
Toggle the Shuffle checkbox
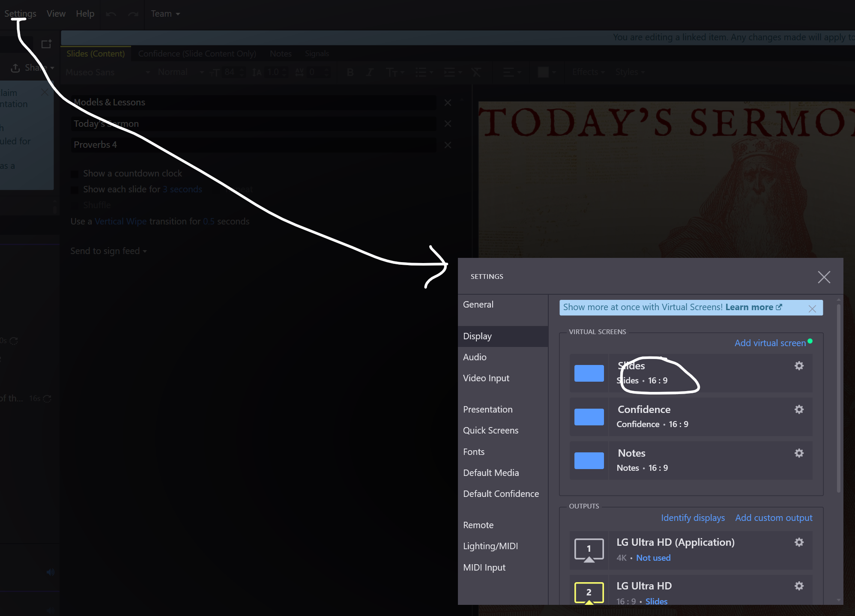[x=75, y=206]
